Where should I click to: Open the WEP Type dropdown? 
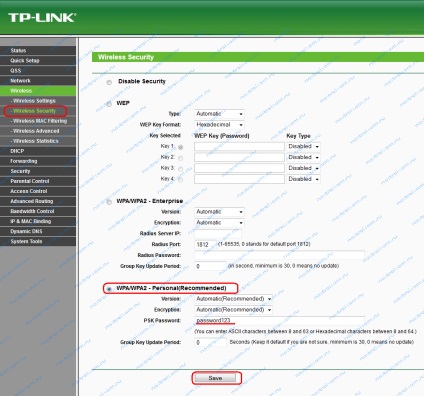click(x=219, y=114)
